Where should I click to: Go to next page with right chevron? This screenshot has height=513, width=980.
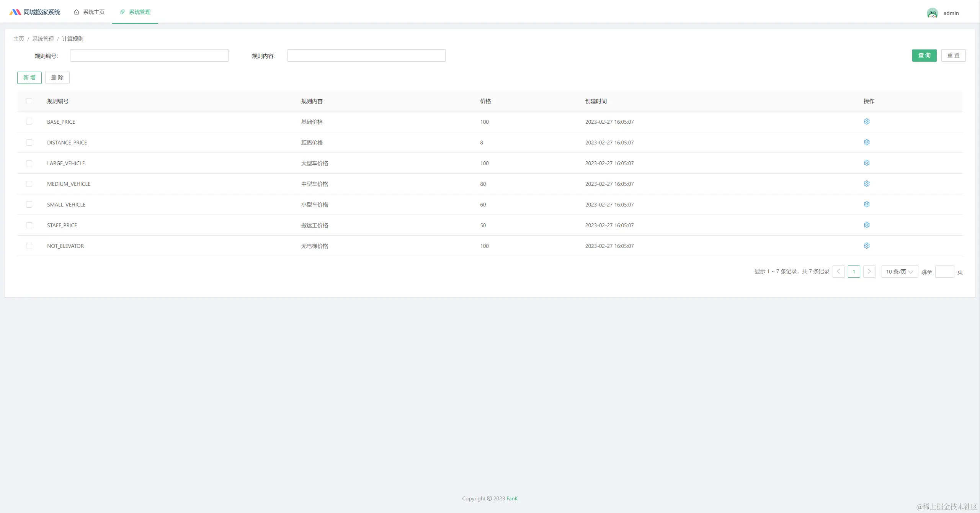(869, 272)
